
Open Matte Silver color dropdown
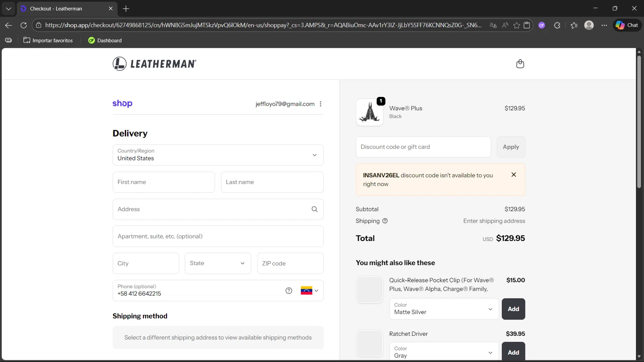pyautogui.click(x=444, y=309)
